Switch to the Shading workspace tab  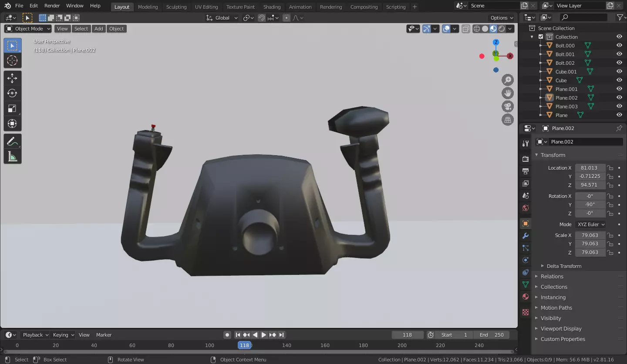click(x=272, y=7)
